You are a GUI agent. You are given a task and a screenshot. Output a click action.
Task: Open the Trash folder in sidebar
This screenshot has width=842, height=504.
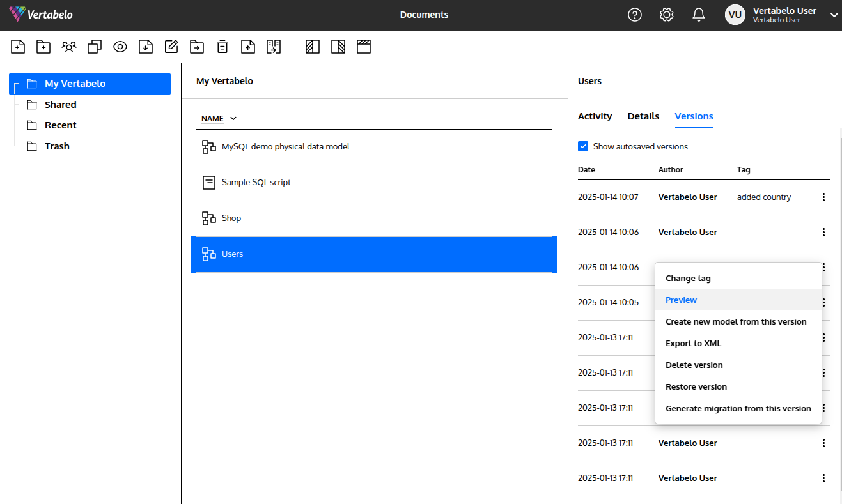pos(57,146)
